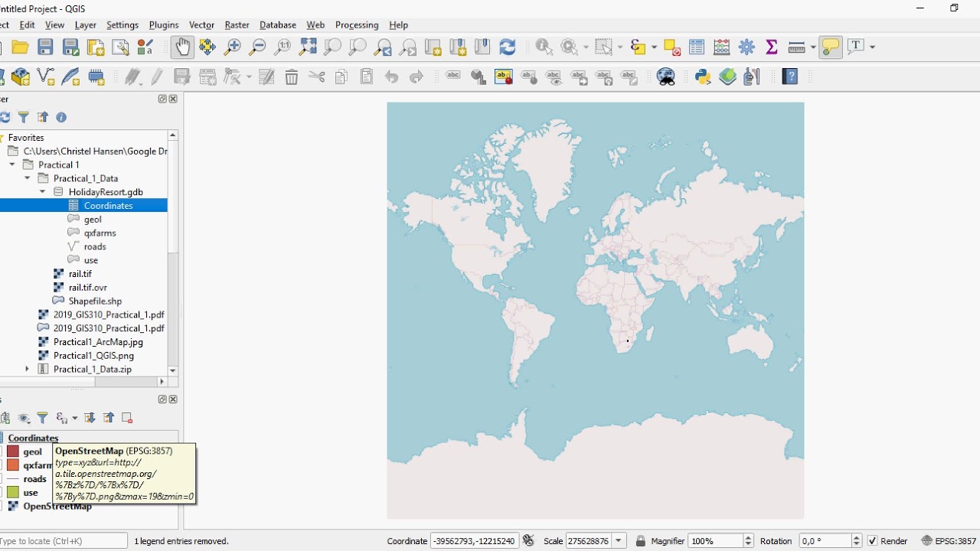Viewport: 980px width, 551px height.
Task: Remove selected layer icon in Layers panel
Action: pos(127,418)
